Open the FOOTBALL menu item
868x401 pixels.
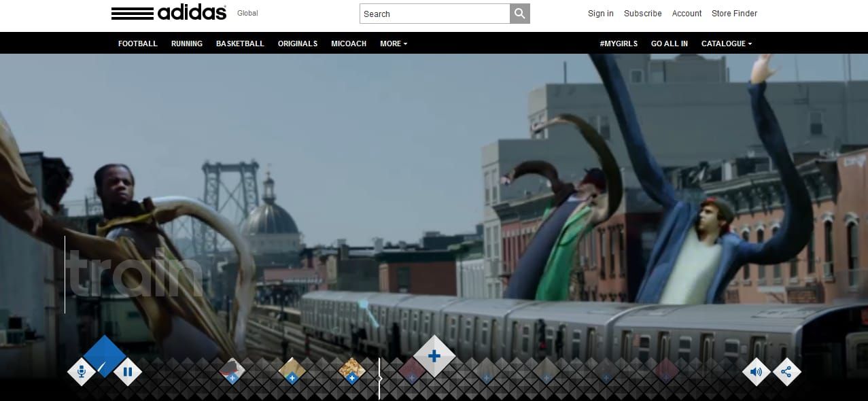(138, 43)
